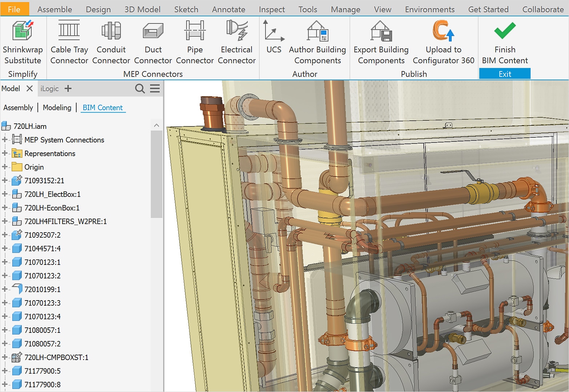Viewport: 569px width, 392px height.
Task: Expand the 720LH4FILTERS_W2PRE:1 node
Action: tap(5, 221)
